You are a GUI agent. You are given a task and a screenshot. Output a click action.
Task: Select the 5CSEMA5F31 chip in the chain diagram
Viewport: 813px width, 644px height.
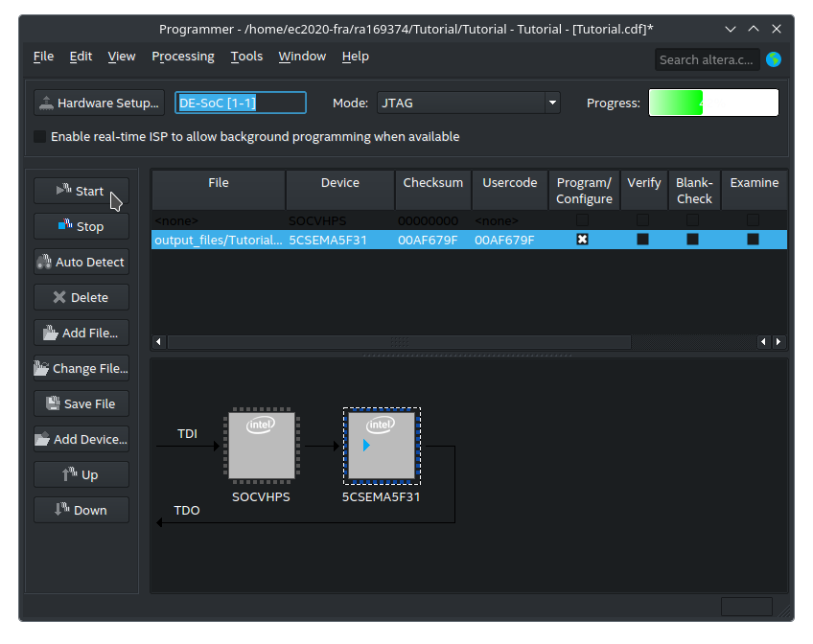[382, 446]
